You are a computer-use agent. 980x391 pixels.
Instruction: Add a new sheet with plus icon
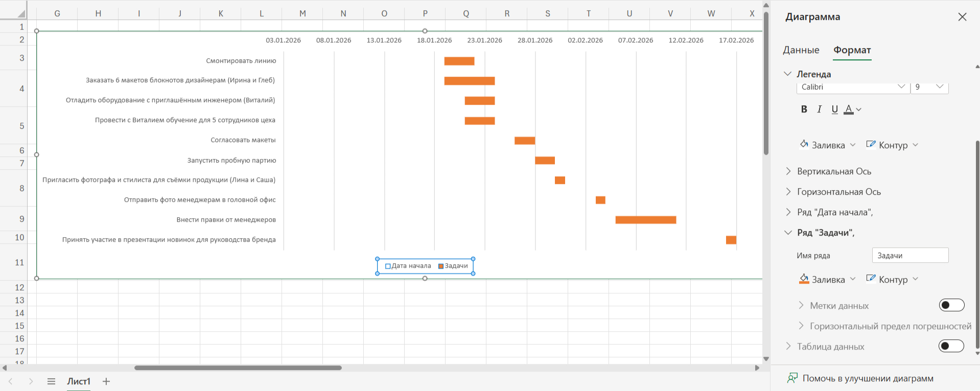click(x=106, y=381)
